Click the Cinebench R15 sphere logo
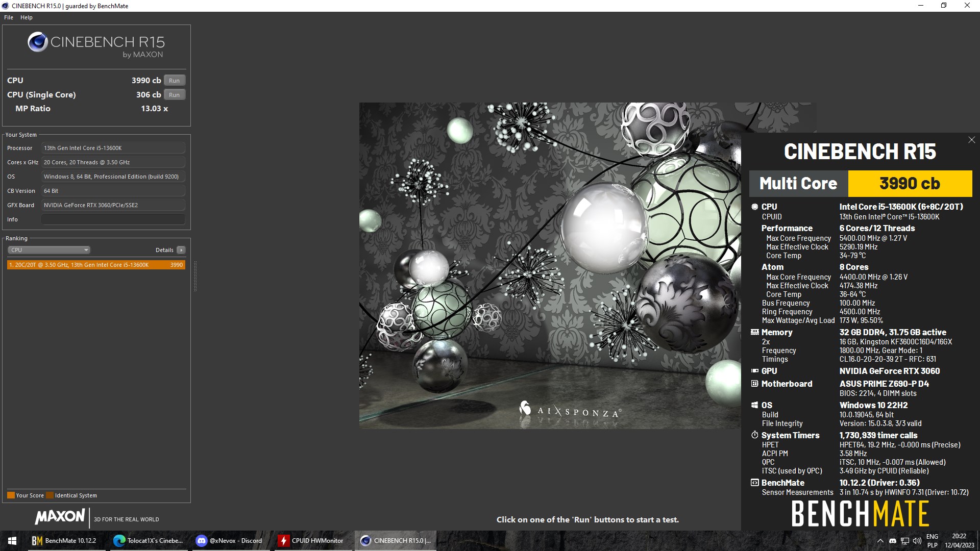 click(x=38, y=42)
